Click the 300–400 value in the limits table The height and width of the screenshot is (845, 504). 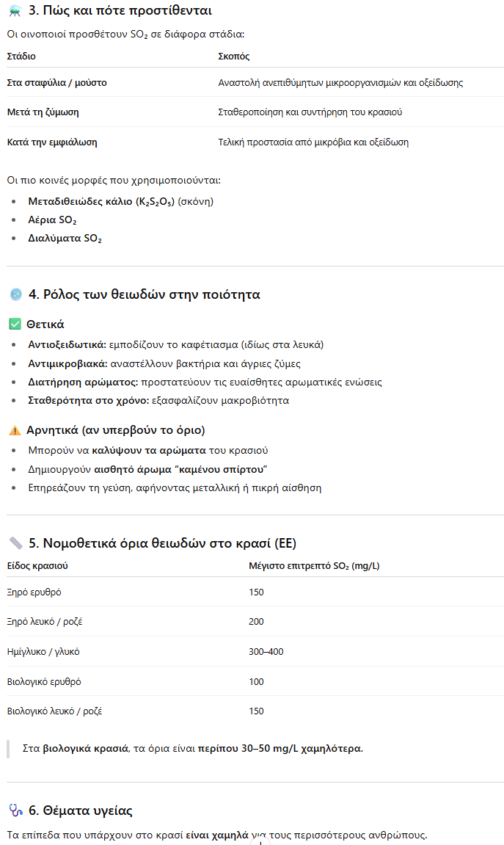pyautogui.click(x=266, y=652)
